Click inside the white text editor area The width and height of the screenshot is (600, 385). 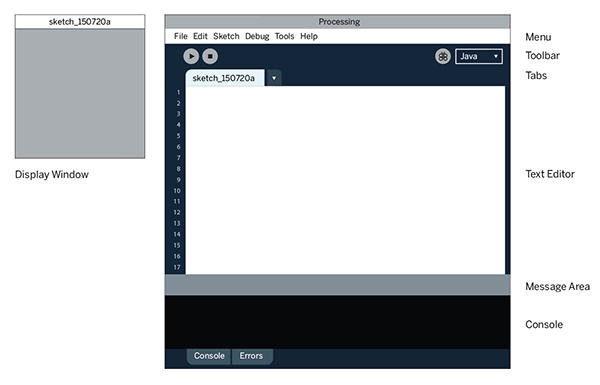tap(345, 180)
